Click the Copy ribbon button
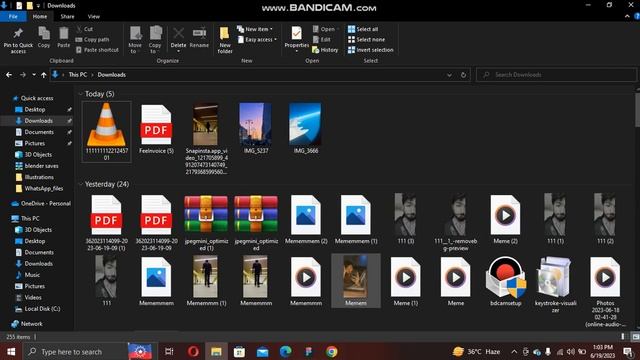This screenshot has height=360, width=640. tap(44, 38)
